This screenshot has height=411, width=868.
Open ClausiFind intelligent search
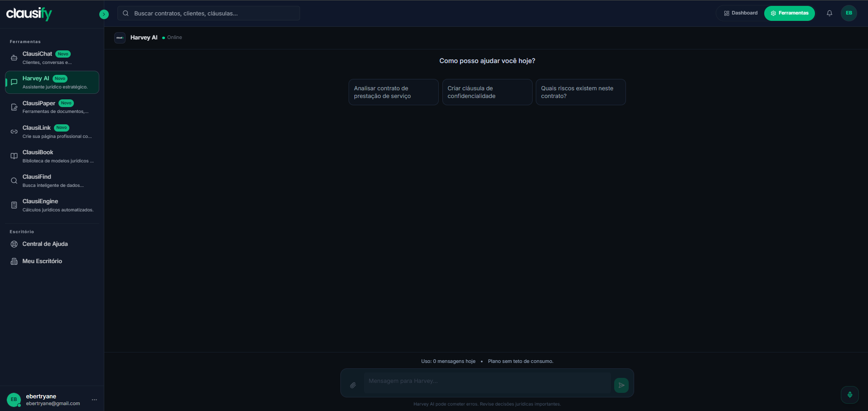coord(52,181)
